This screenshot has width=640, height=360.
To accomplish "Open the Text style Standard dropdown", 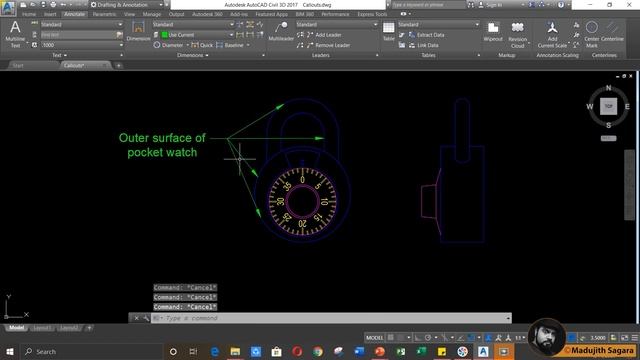I will pyautogui.click(x=82, y=24).
